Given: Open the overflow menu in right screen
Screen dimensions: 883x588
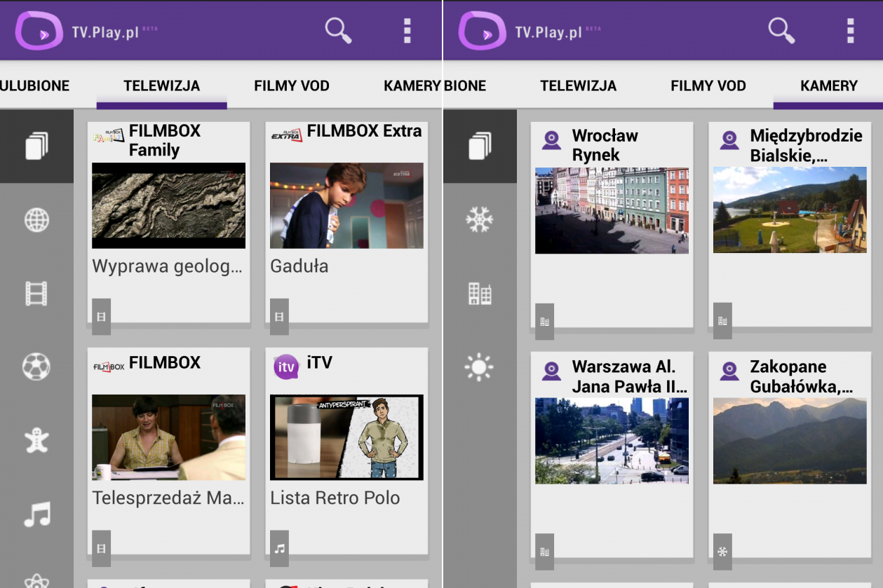Looking at the screenshot, I should [851, 31].
